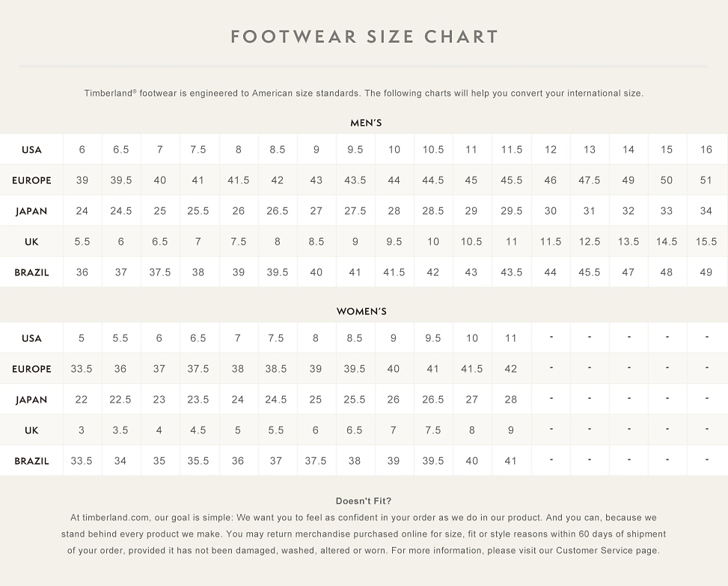
Task: Click men's UK size 12.5 cell
Action: (589, 242)
